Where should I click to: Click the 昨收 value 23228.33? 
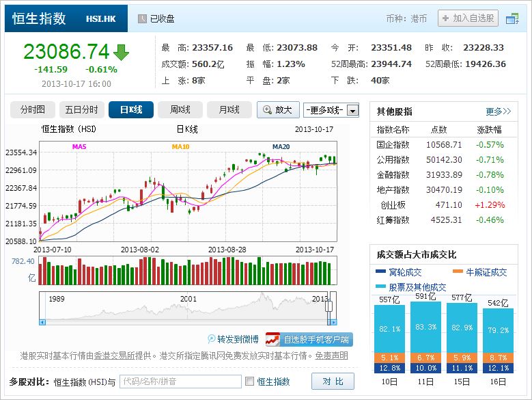coord(484,48)
